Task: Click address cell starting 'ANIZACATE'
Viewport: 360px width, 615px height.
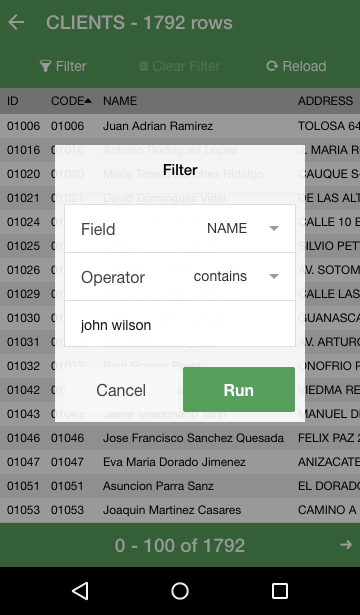Action: (329, 462)
